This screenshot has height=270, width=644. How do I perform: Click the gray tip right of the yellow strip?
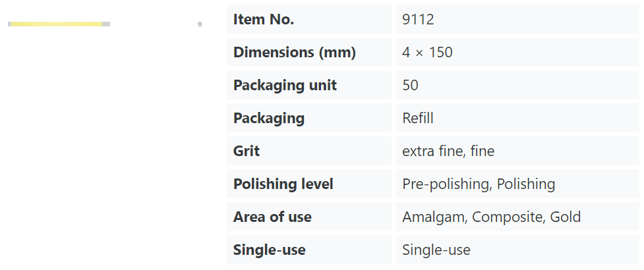tap(106, 24)
